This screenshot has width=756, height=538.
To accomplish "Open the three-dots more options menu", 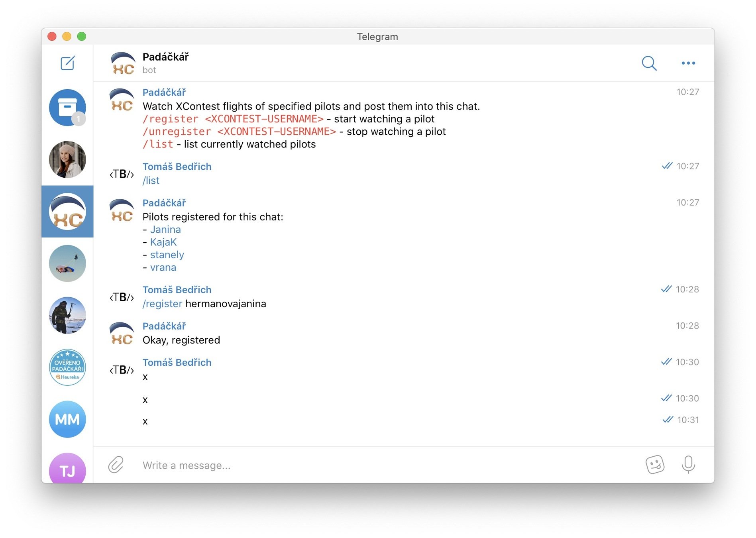I will pos(688,63).
